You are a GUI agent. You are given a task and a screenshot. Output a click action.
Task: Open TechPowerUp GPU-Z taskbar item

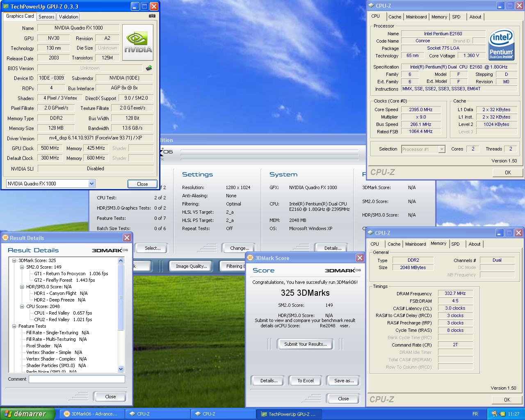(x=289, y=414)
